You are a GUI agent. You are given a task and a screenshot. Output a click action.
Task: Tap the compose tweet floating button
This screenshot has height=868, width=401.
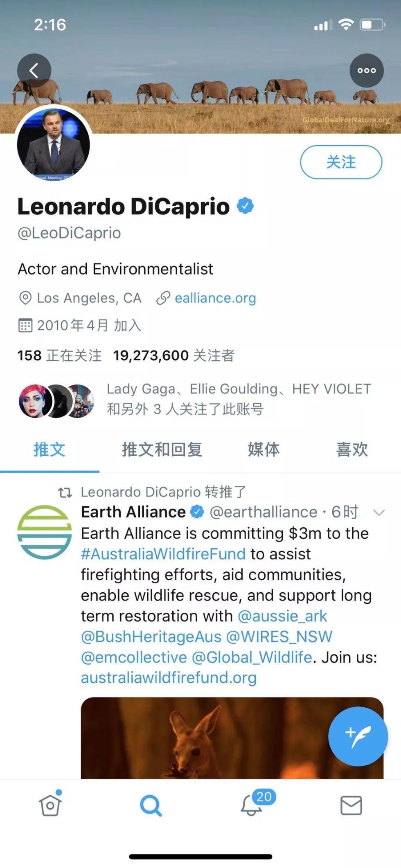(358, 736)
